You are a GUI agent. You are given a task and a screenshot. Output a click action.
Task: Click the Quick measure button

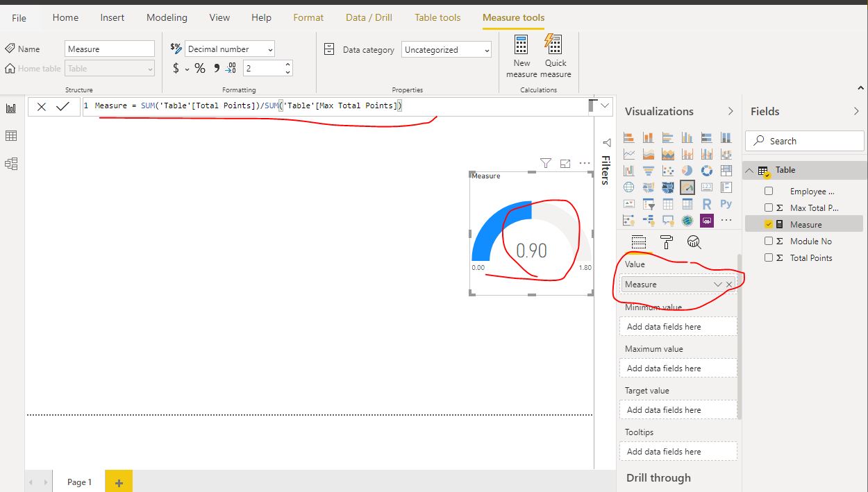click(556, 56)
